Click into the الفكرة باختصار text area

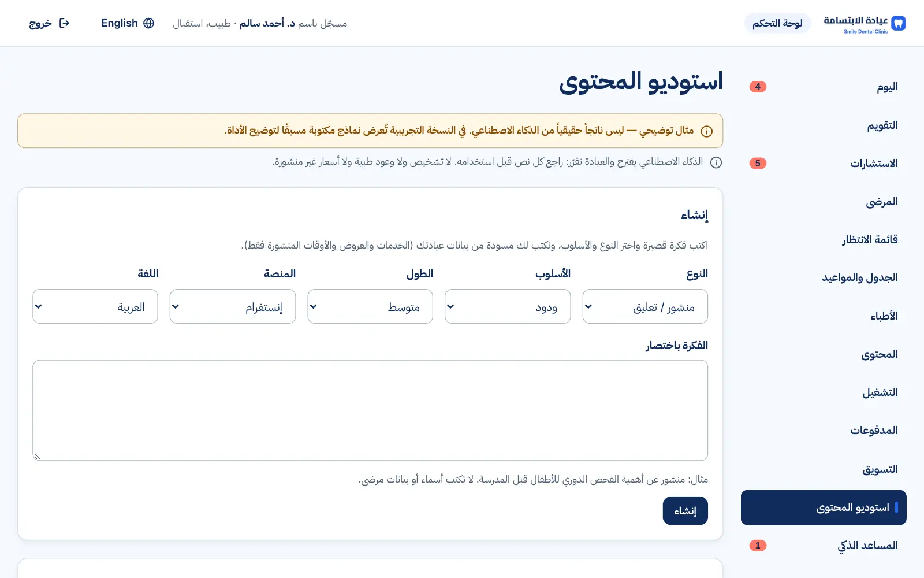[370, 410]
